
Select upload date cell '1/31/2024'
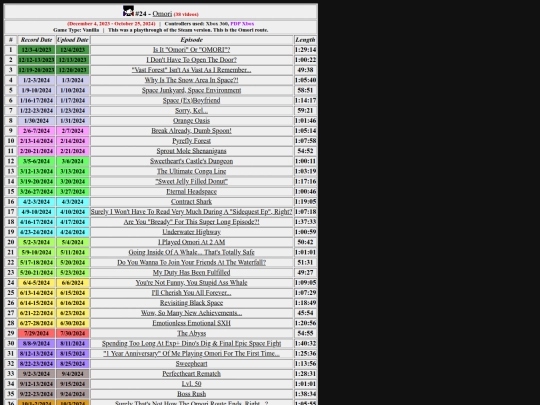[x=73, y=121]
